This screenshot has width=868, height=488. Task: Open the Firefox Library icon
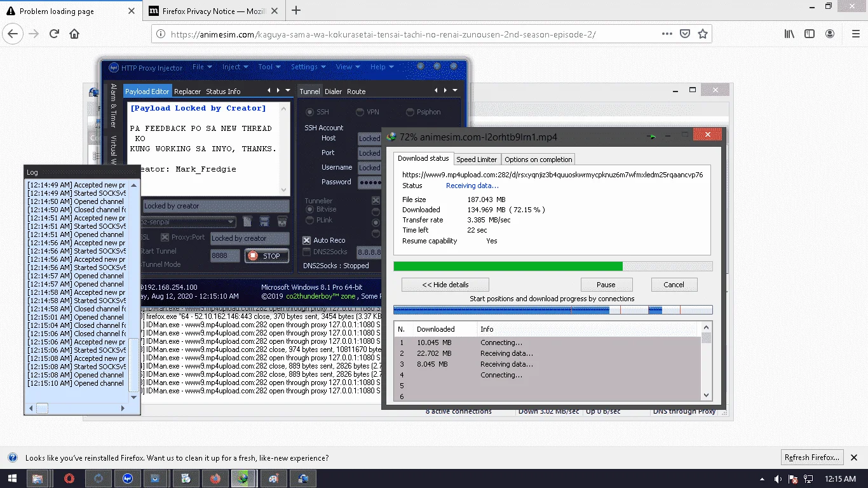[789, 34]
